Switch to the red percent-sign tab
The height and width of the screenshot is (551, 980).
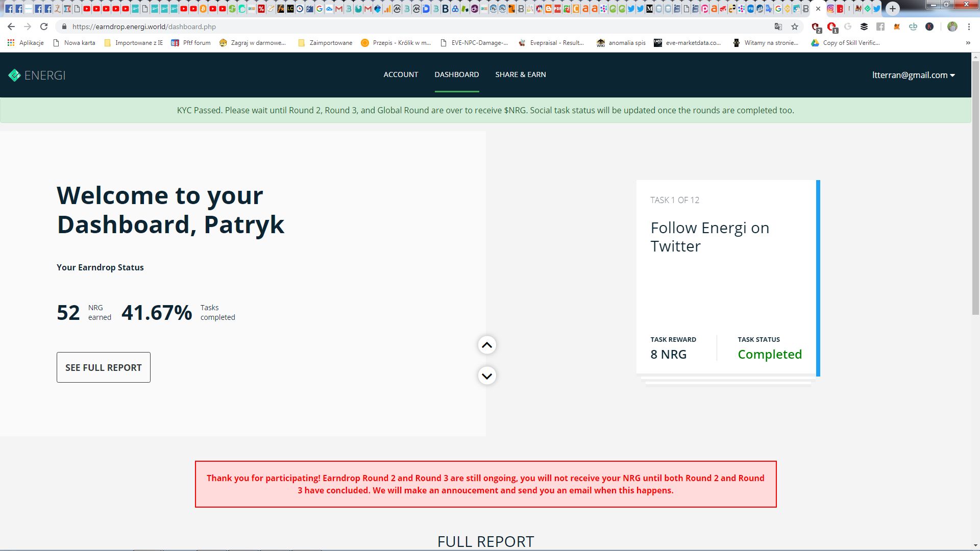tap(261, 9)
